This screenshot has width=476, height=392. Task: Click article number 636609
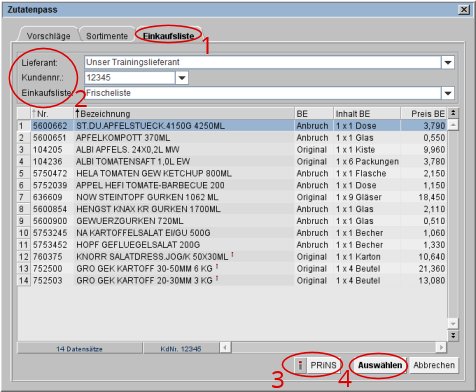47,197
